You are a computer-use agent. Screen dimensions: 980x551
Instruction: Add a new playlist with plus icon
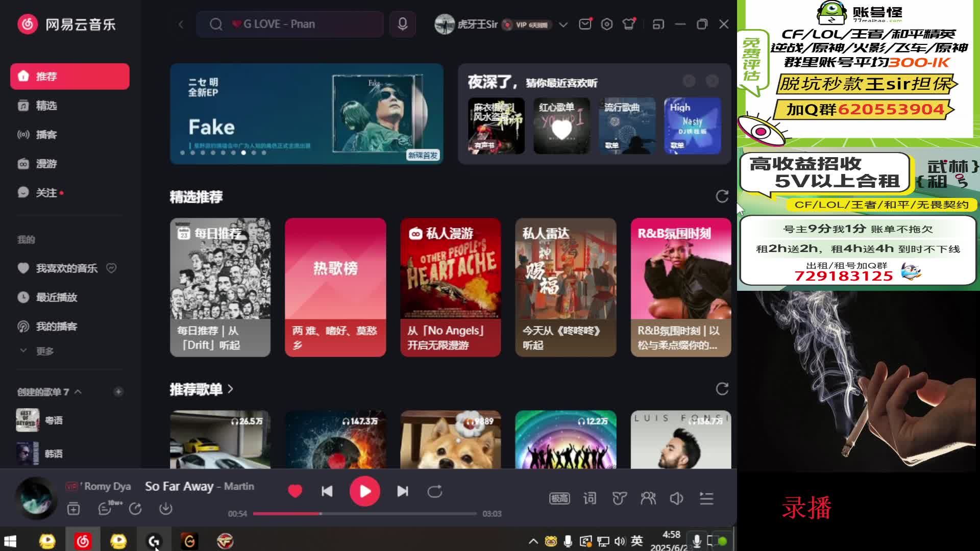point(118,392)
